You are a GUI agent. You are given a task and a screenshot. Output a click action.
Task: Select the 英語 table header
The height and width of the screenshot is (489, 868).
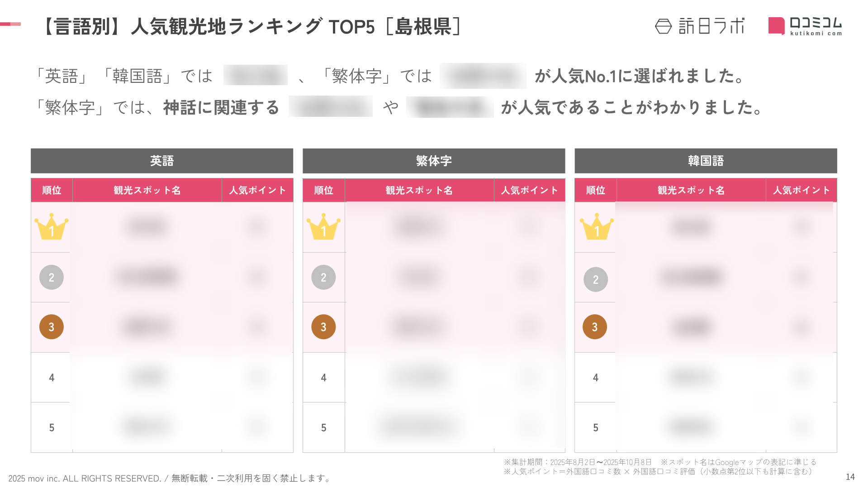coord(162,161)
